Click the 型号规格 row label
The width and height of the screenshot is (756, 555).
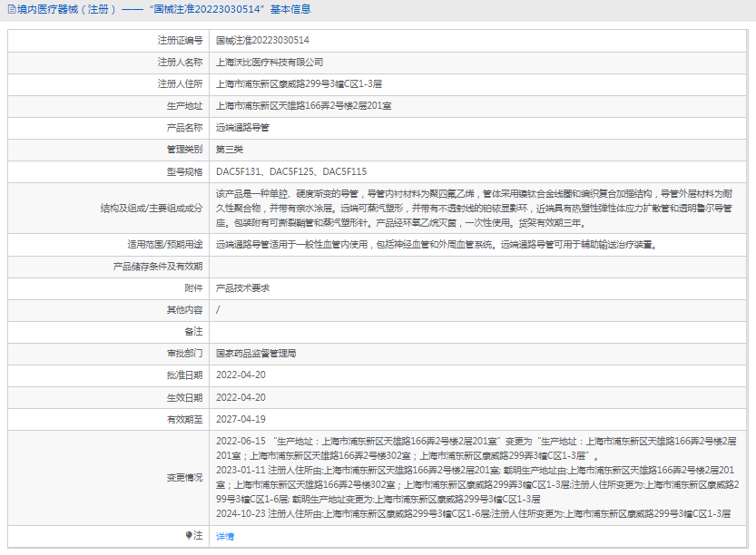[184, 171]
